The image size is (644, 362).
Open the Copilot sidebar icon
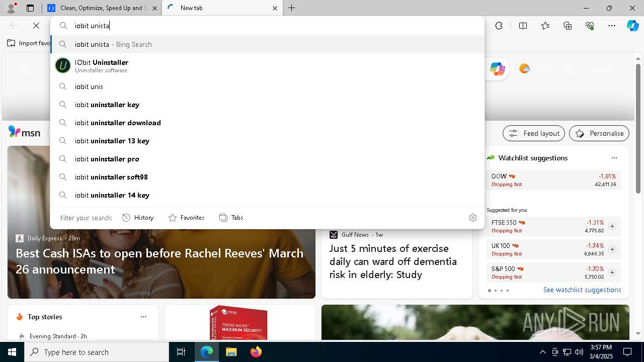(632, 26)
